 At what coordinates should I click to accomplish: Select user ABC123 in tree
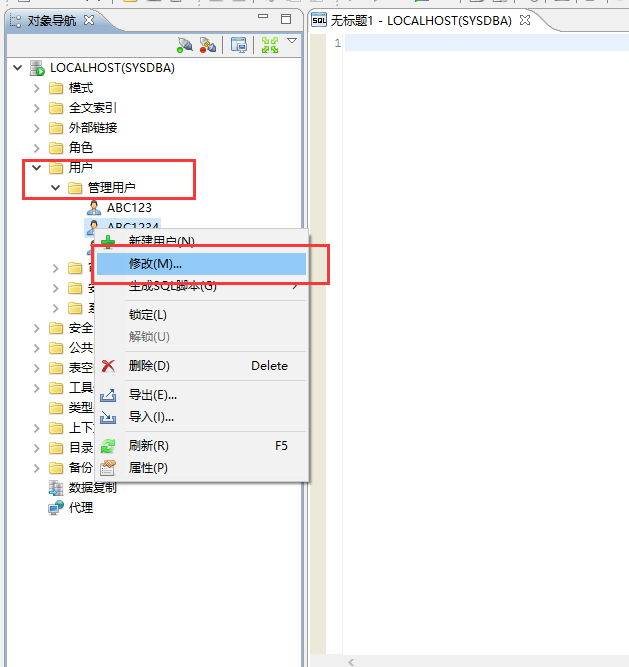pyautogui.click(x=129, y=208)
